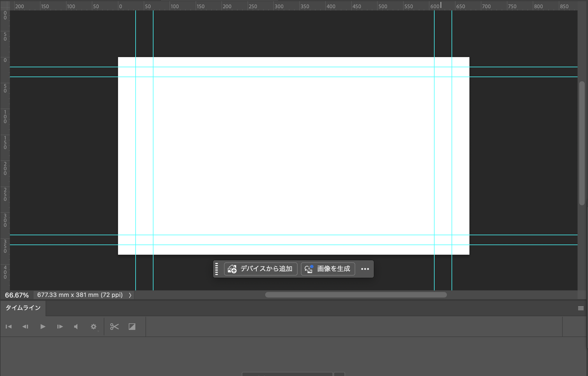588x376 pixels.
Task: Click the 66.67% zoom level field
Action: 17,295
